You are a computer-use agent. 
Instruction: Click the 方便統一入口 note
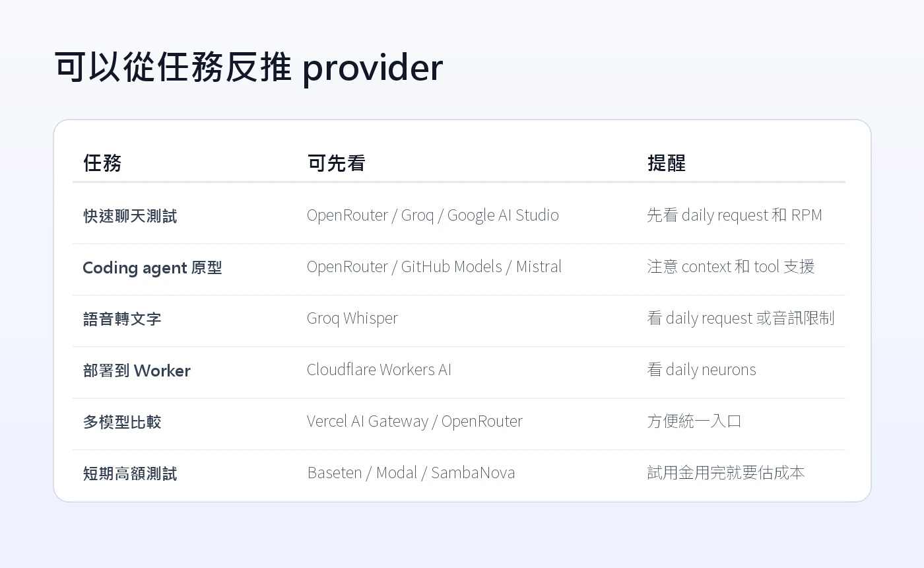694,421
